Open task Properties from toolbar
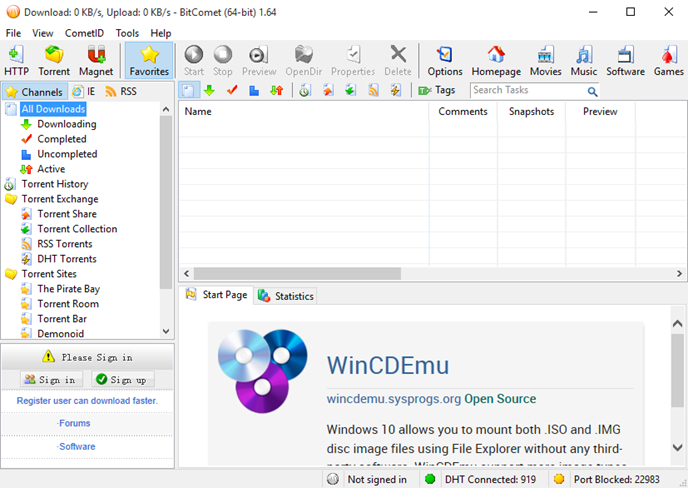 353,61
